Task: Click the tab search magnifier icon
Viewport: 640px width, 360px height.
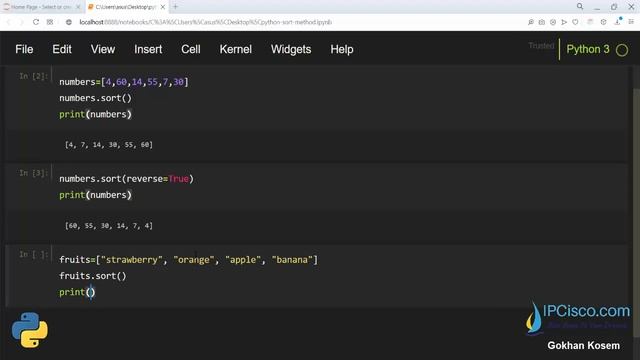Action: click(x=580, y=7)
